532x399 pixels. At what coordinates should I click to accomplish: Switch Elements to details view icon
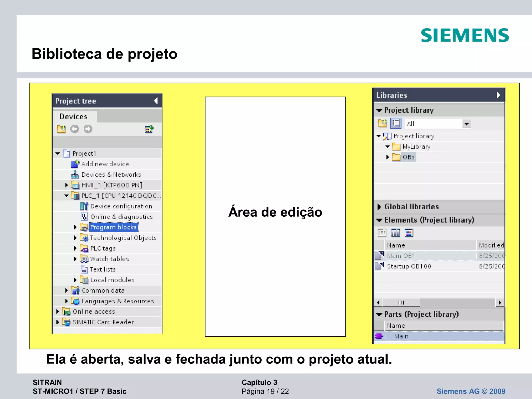[395, 233]
